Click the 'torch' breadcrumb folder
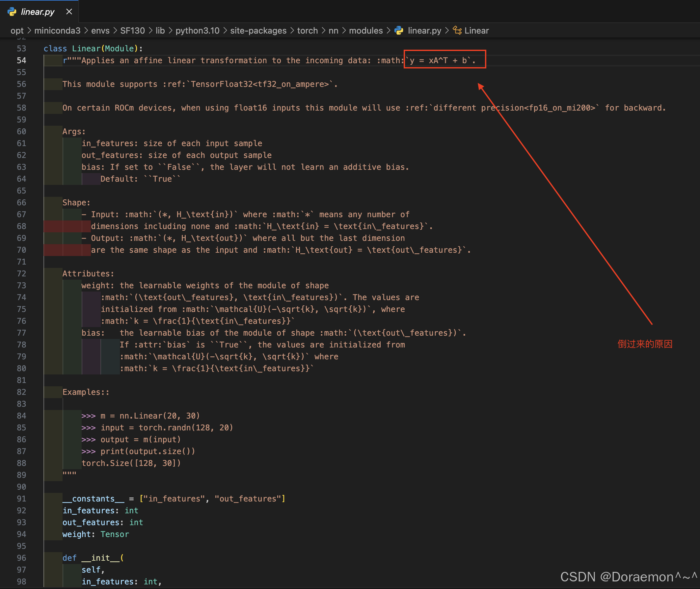The height and width of the screenshot is (589, 700). point(308,31)
